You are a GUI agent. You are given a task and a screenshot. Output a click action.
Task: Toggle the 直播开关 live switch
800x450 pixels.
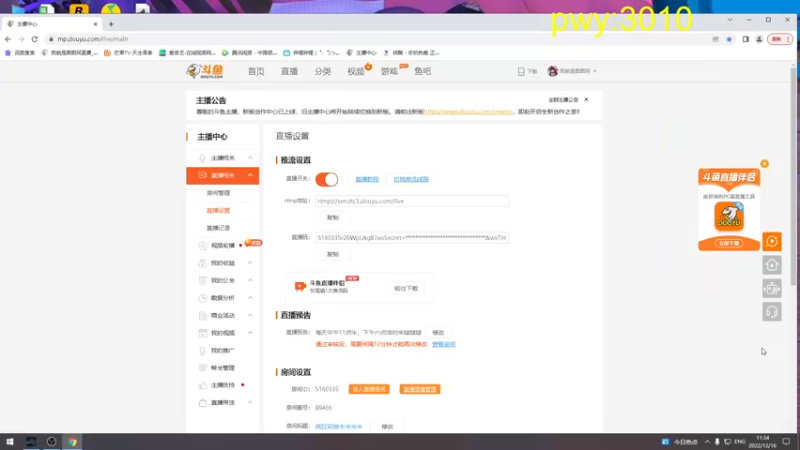327,179
